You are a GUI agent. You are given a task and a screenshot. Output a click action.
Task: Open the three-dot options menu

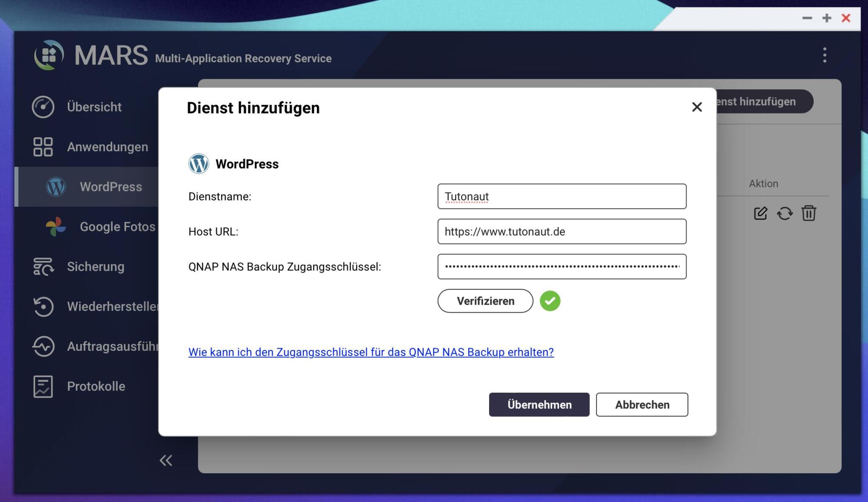click(x=824, y=55)
